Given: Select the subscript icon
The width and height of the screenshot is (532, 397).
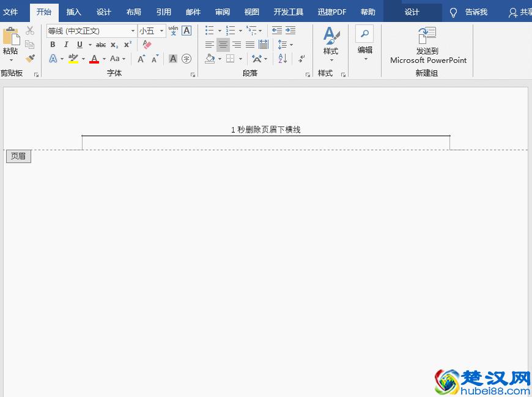Looking at the screenshot, I should (114, 45).
